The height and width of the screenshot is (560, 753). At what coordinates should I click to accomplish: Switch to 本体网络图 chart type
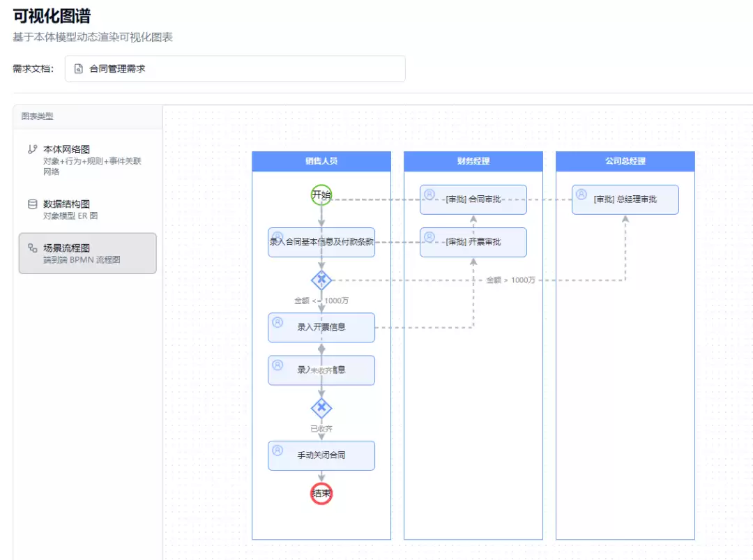click(87, 160)
